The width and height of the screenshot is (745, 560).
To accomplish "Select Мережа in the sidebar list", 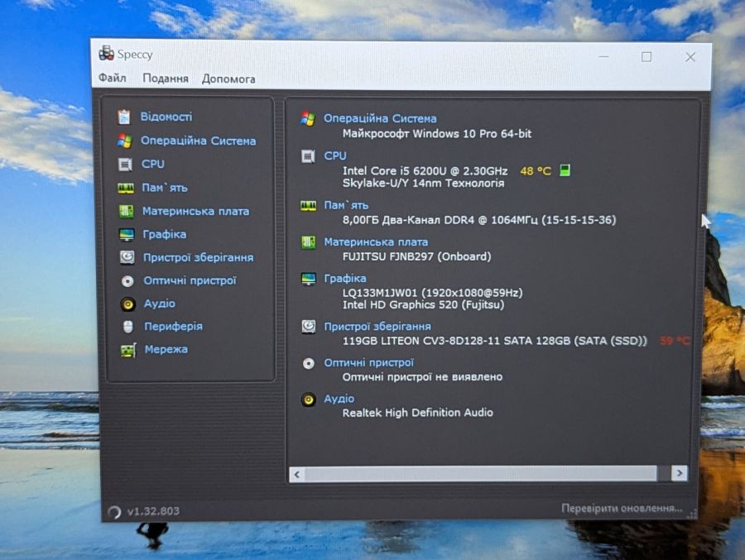I will (x=166, y=349).
